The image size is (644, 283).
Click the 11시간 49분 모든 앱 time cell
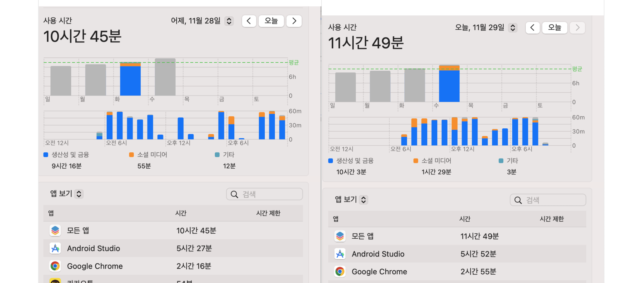coord(480,236)
